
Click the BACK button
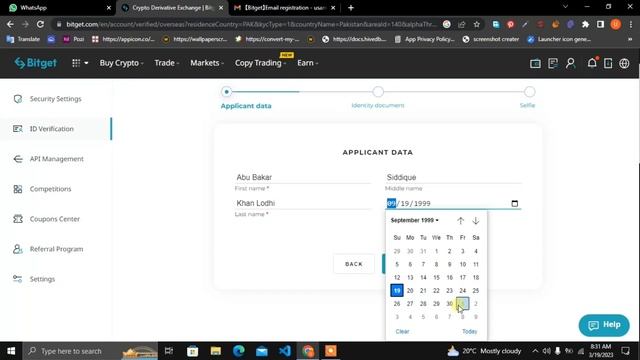(x=353, y=264)
